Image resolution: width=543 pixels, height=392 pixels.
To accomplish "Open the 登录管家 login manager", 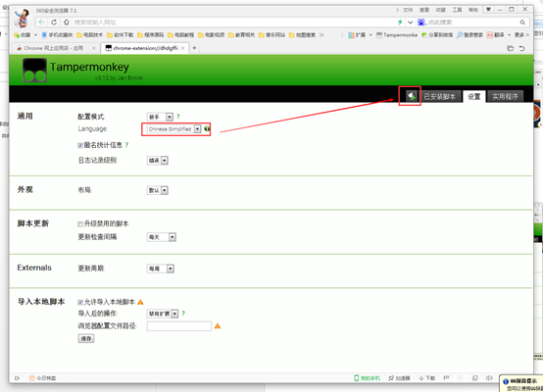I will click(x=469, y=35).
